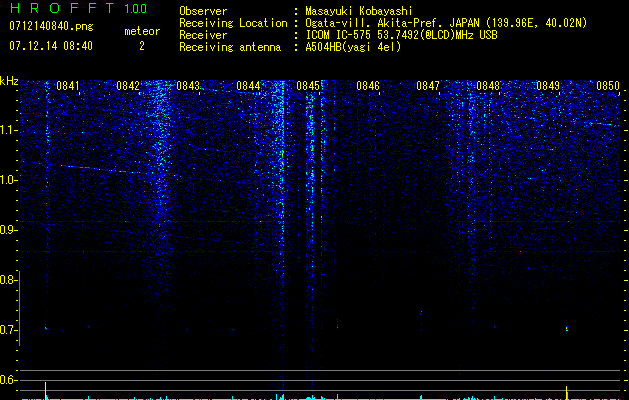The height and width of the screenshot is (400, 629).
Task: Click the observer name Masayuki Kobayashi
Action: [359, 12]
